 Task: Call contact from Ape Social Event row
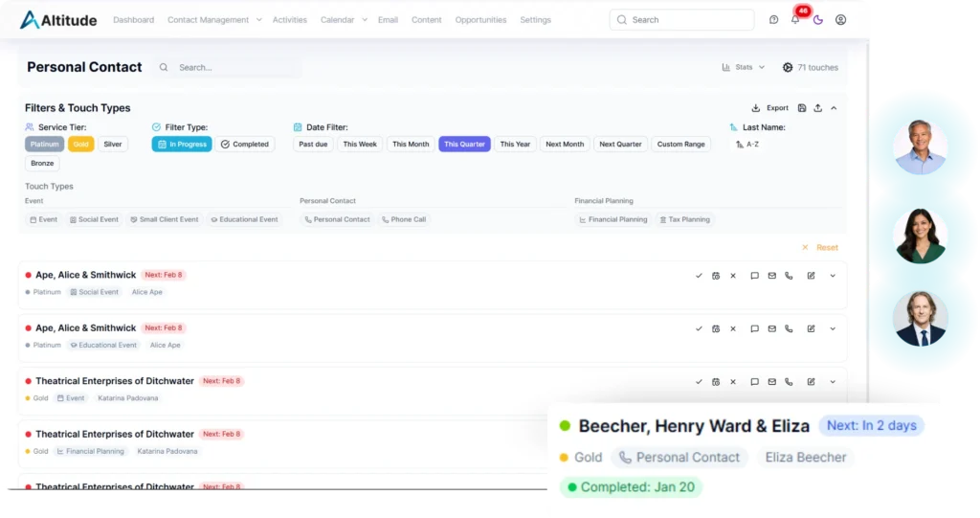click(x=789, y=276)
